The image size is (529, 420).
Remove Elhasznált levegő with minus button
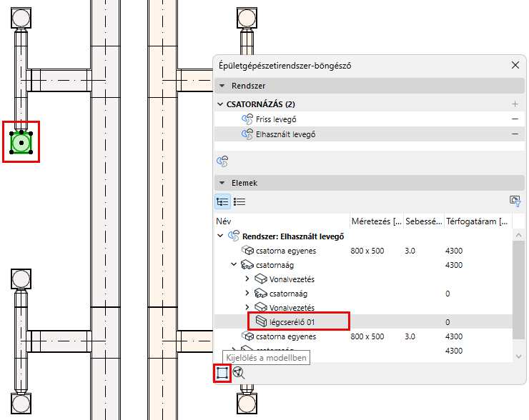(515, 134)
